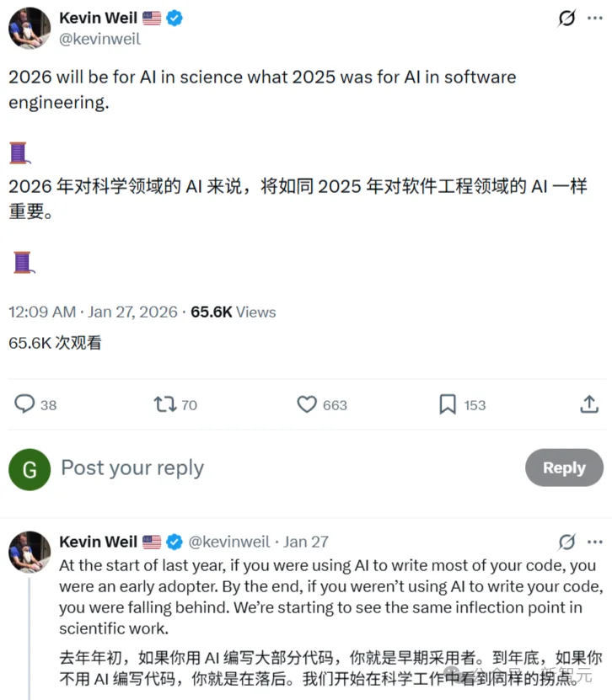Open the more options menu for the top post
Viewport: 612px width, 700px height.
pyautogui.click(x=593, y=17)
